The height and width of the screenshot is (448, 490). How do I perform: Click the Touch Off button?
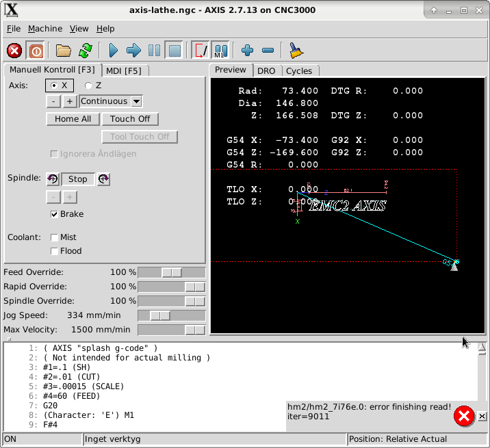130,119
